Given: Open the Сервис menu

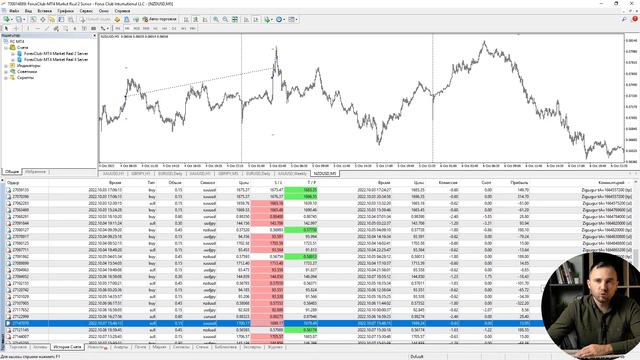Looking at the screenshot, I should pyautogui.click(x=86, y=11).
